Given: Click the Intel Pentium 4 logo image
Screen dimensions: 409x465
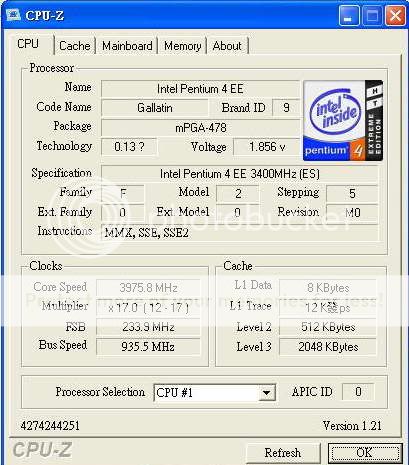Looking at the screenshot, I should pyautogui.click(x=343, y=120).
